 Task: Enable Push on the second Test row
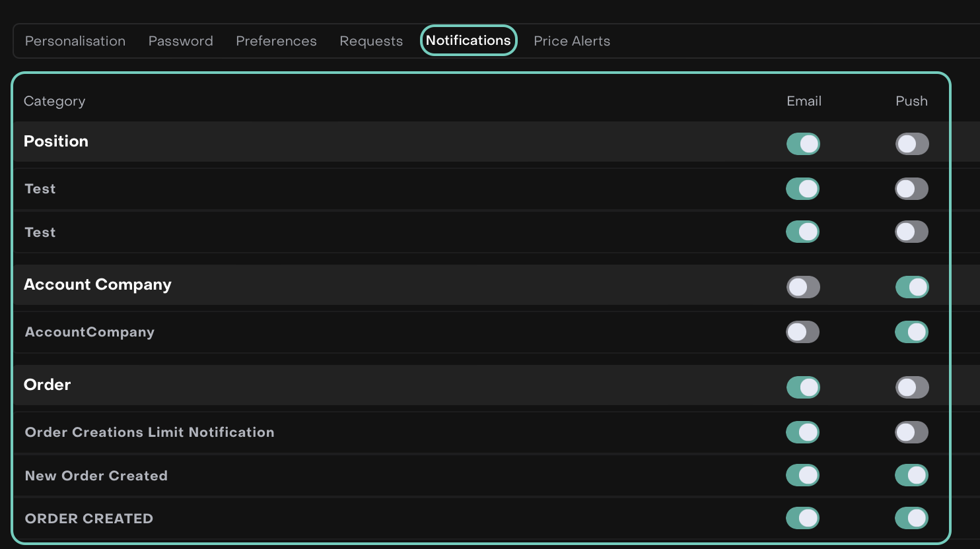(x=911, y=232)
